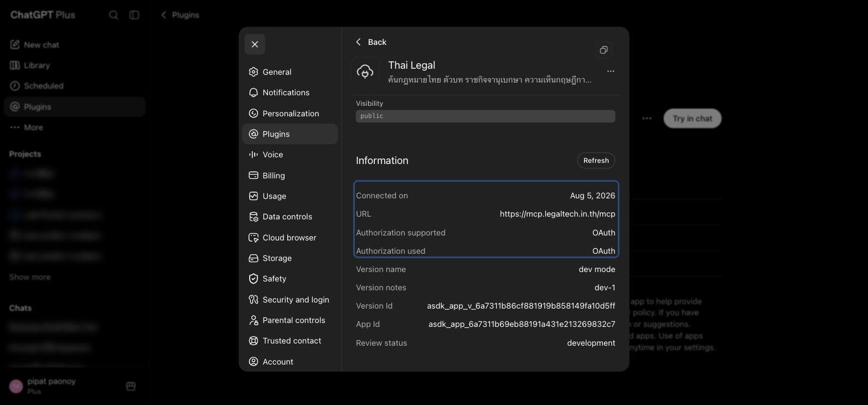Viewport: 868px width, 405px height.
Task: Click the Aug 5, 2026 connected date
Action: (x=592, y=196)
